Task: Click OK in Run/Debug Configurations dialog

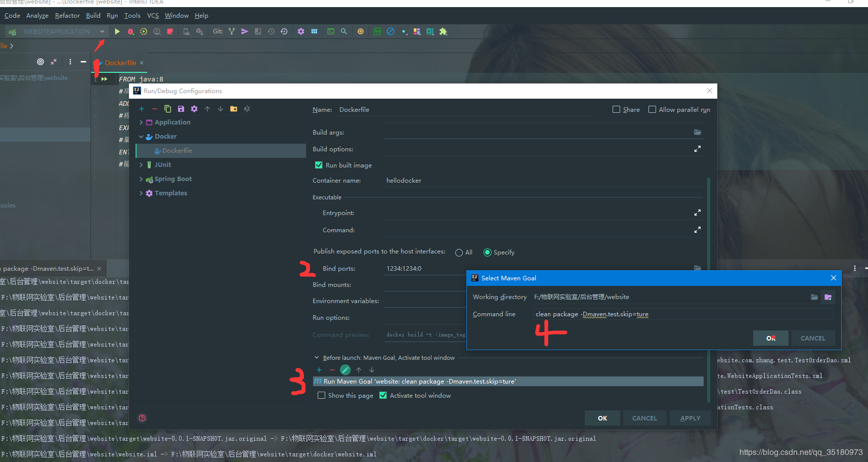Action: tap(602, 418)
